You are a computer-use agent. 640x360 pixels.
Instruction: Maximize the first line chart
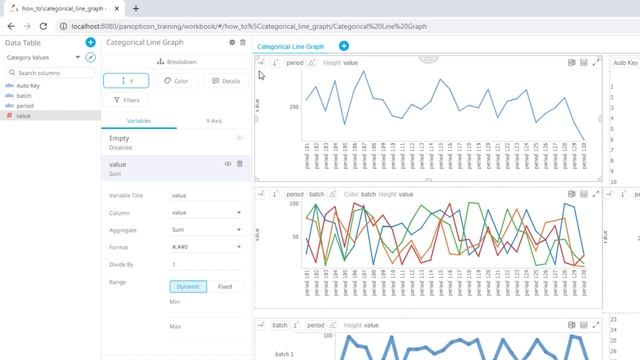point(596,62)
